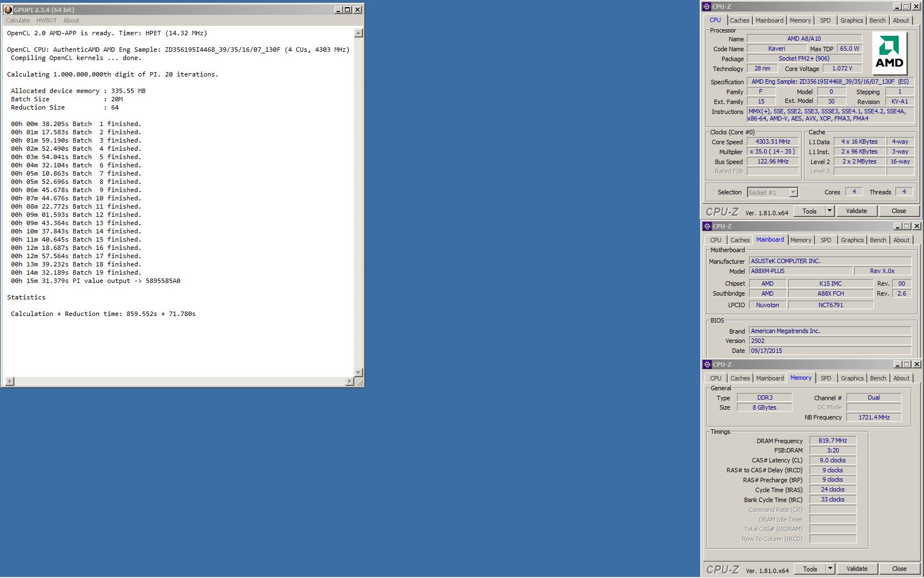Click DRAM Frequency 819.7 MHz field
The height and width of the screenshot is (578, 924).
833,440
